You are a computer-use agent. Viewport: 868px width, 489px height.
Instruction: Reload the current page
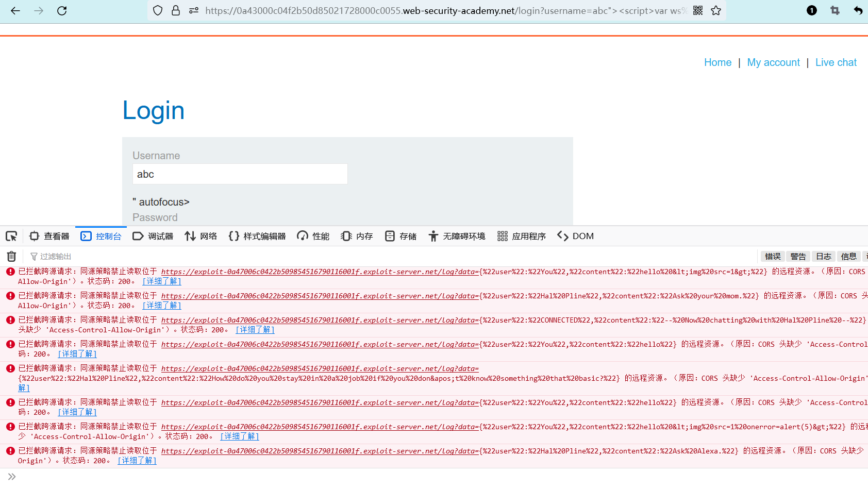tap(62, 10)
